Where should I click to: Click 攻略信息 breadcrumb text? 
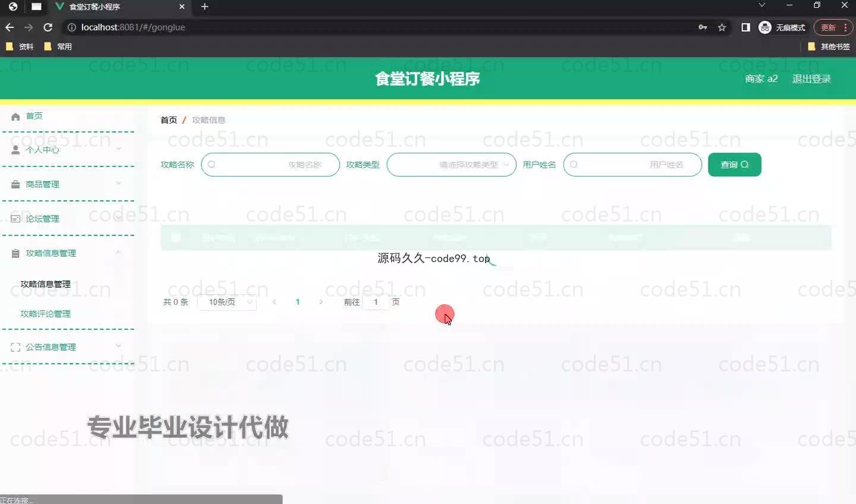pyautogui.click(x=209, y=120)
